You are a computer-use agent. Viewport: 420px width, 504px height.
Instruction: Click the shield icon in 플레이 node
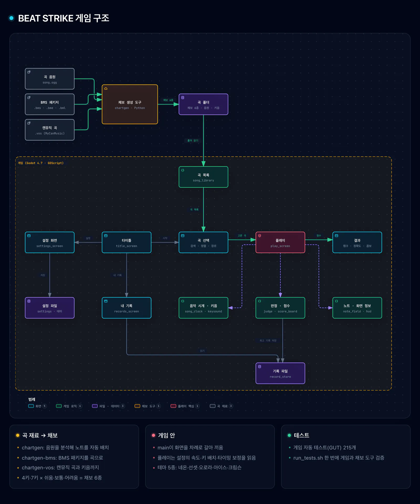(x=260, y=236)
